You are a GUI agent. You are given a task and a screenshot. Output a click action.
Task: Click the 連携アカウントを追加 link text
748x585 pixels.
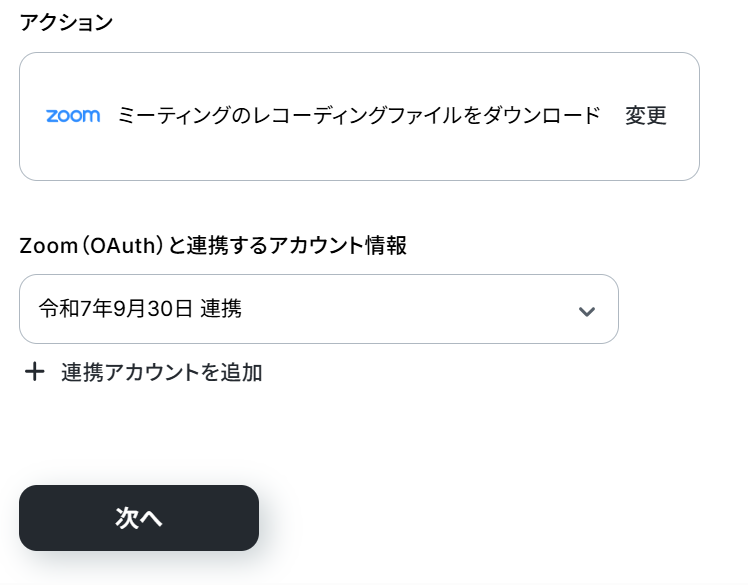tap(161, 372)
